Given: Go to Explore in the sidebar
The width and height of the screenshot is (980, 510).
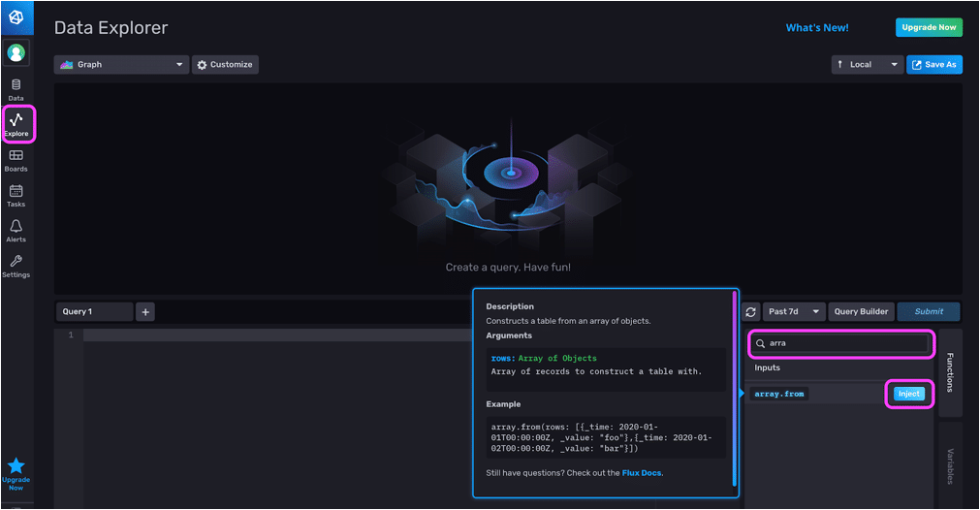Looking at the screenshot, I should click(16, 124).
